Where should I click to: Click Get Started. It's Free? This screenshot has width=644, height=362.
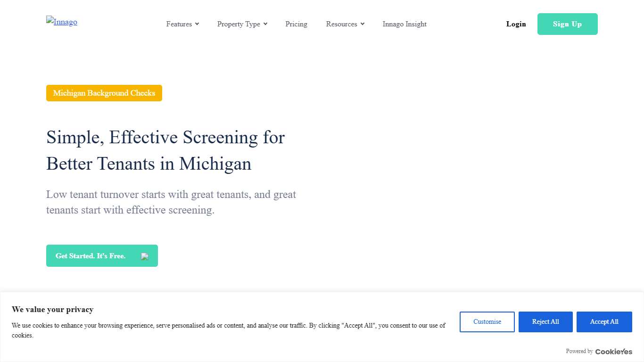tap(90, 255)
